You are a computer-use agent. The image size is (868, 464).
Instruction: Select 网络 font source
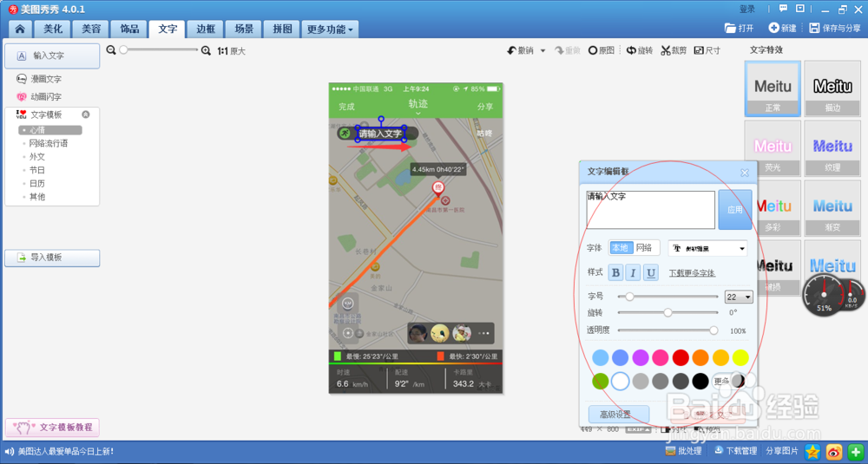click(643, 248)
